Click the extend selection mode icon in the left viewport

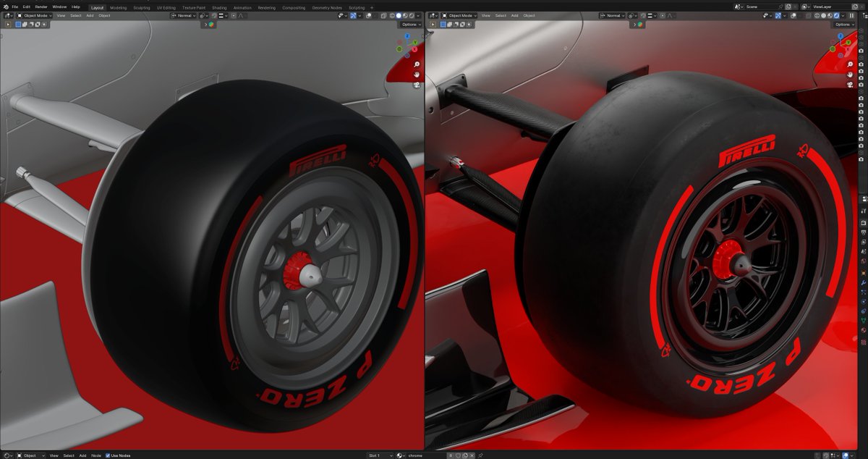pos(25,25)
